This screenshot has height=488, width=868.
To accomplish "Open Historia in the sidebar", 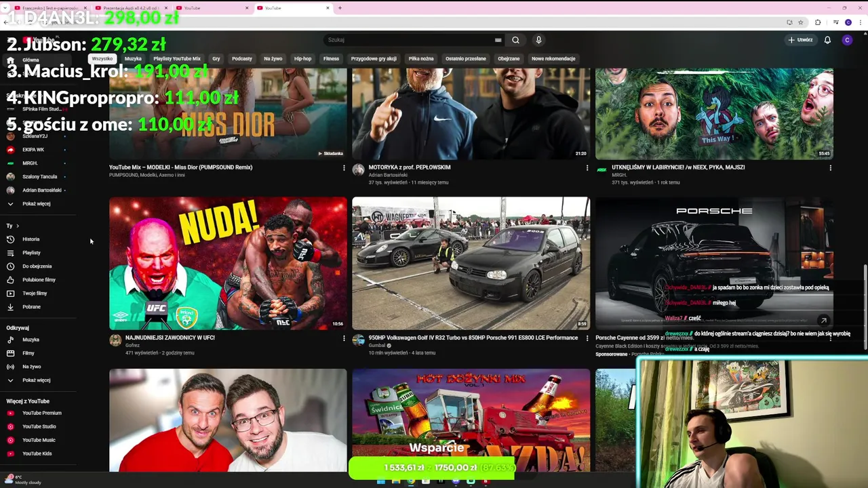I will (x=31, y=239).
